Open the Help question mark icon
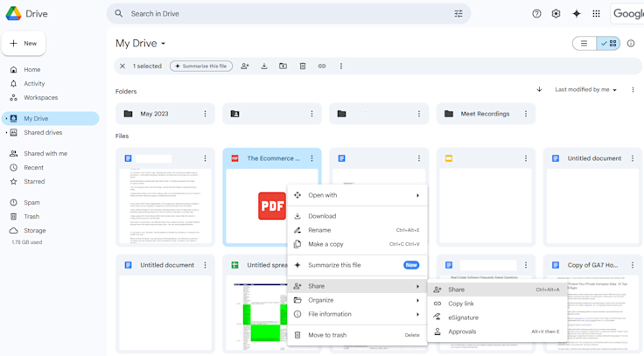The width and height of the screenshot is (644, 356). (536, 13)
